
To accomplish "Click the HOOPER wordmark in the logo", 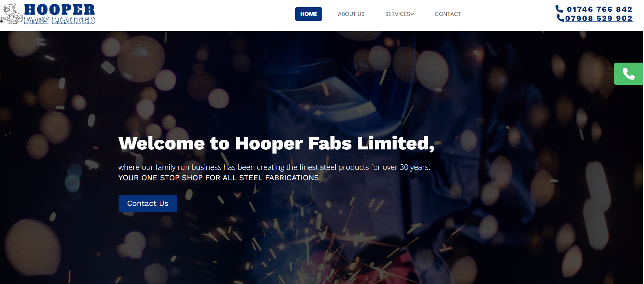I will (59, 10).
